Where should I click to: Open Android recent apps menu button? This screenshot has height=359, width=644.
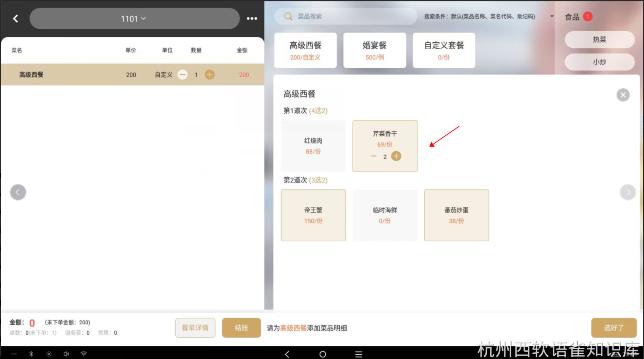[359, 354]
